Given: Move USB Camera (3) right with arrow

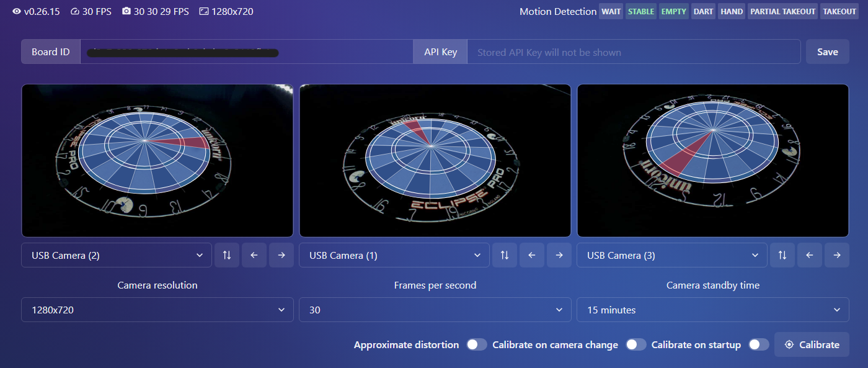Looking at the screenshot, I should pos(837,255).
